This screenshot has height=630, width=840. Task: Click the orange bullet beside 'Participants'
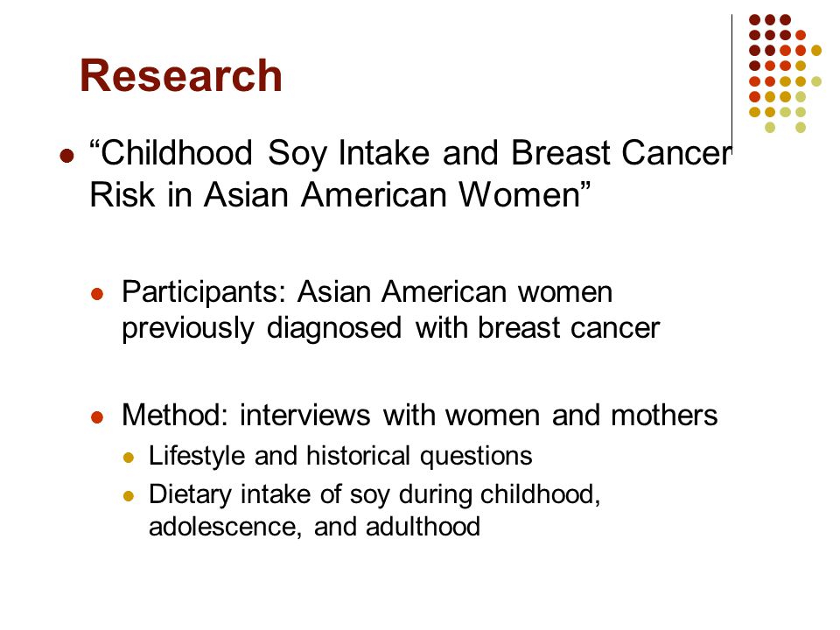tap(97, 294)
